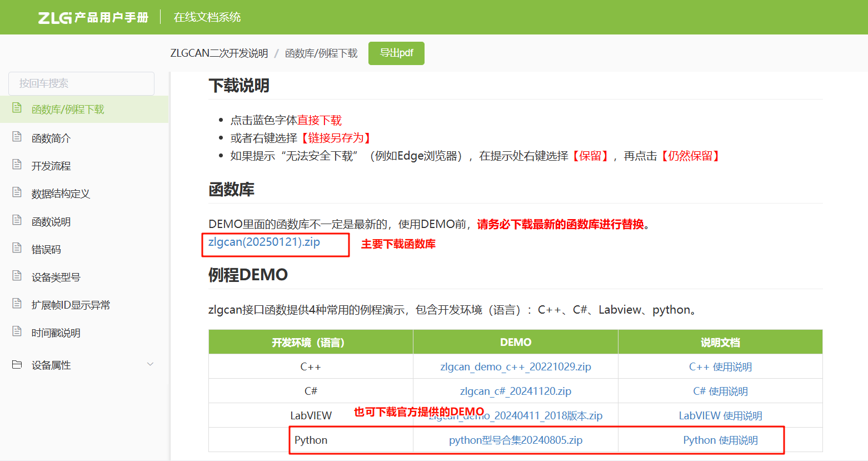The height and width of the screenshot is (461, 868).
Task: Open 扩展帧ID显示异常 page
Action: point(71,305)
